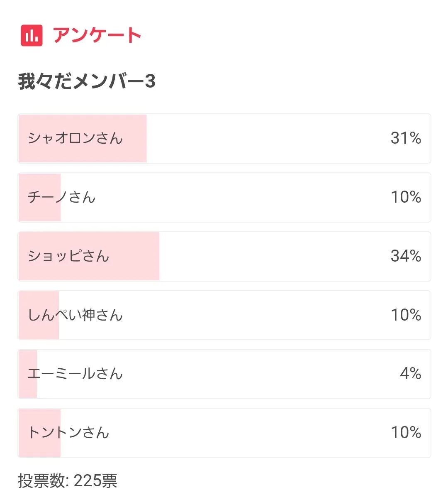This screenshot has height=490, width=448.
Task: Click the 34% result for ショッピさん
Action: [406, 256]
